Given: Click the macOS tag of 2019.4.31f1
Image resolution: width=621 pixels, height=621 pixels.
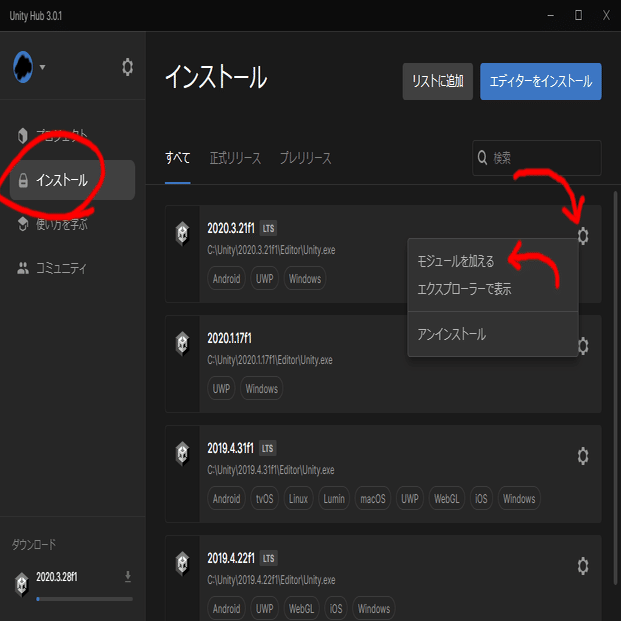Looking at the screenshot, I should (373, 498).
